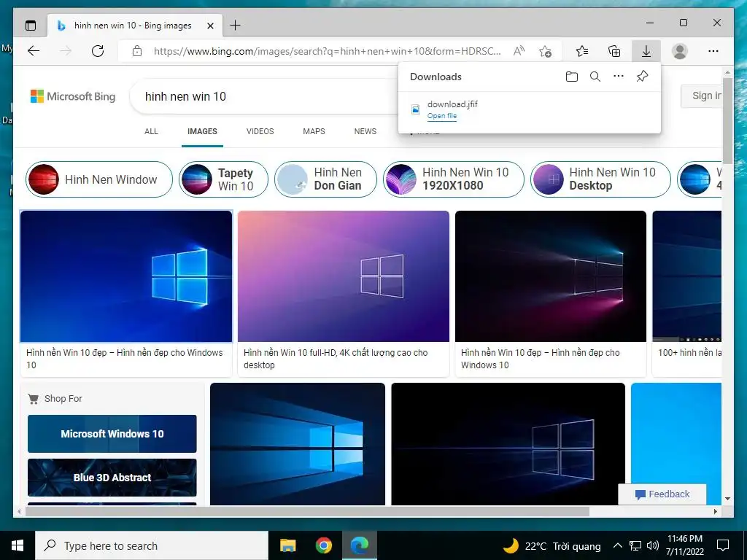This screenshot has height=560, width=747.
Task: Click the download.jfif file name
Action: point(452,104)
